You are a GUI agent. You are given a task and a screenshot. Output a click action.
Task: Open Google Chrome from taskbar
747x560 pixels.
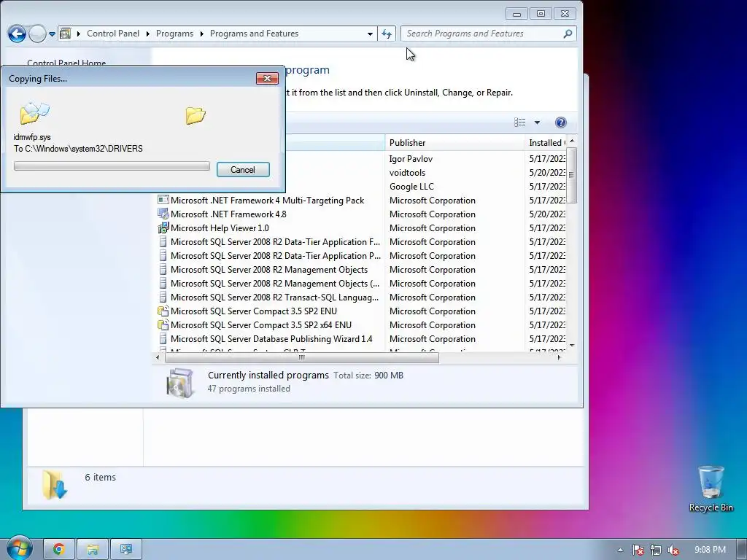[59, 550]
